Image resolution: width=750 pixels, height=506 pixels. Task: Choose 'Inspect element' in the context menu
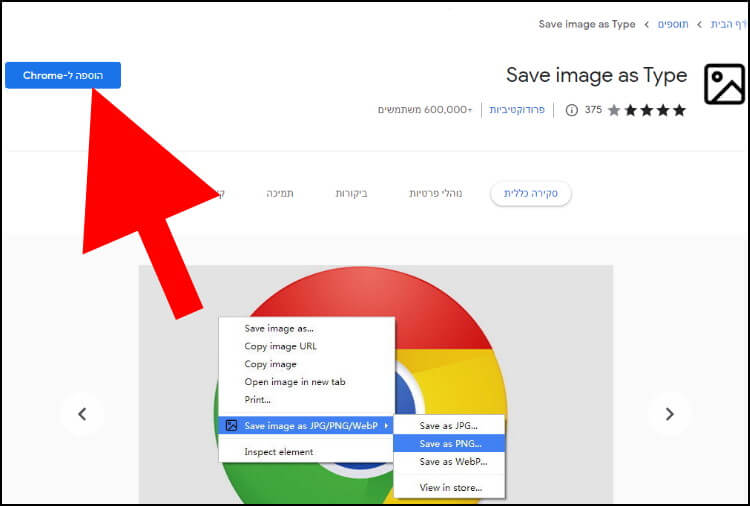pyautogui.click(x=307, y=451)
